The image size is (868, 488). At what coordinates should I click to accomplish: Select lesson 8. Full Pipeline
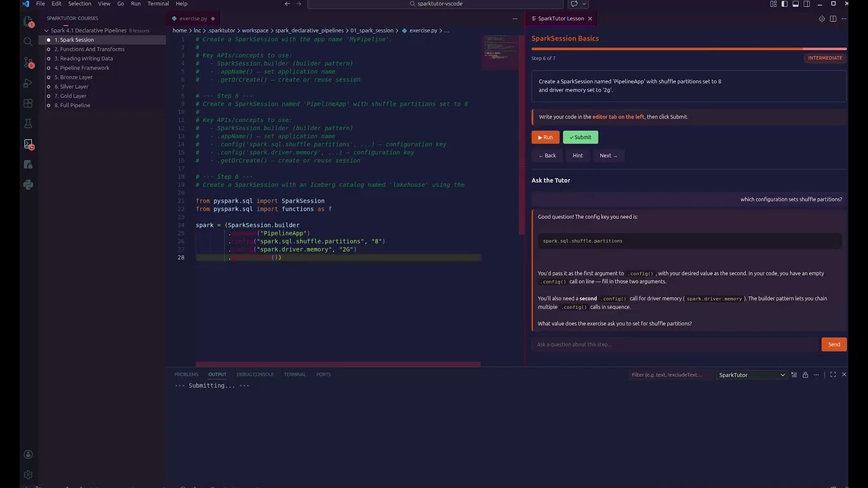[73, 105]
